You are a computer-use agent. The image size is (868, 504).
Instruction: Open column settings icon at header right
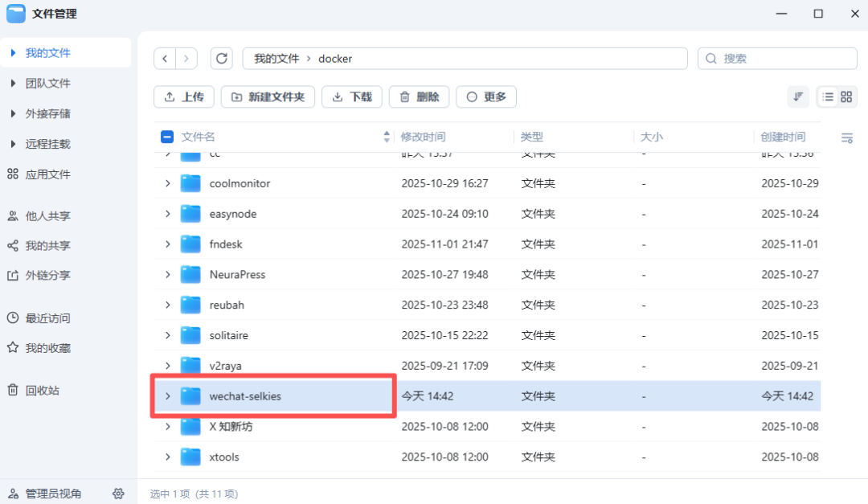tap(846, 138)
